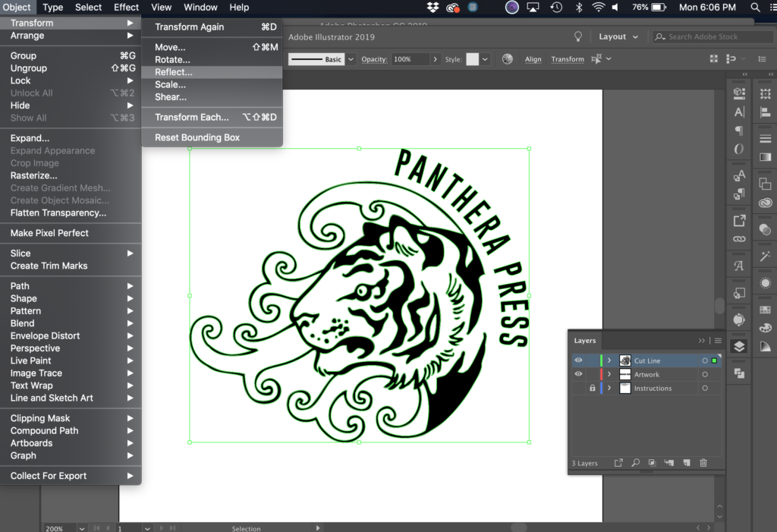Toggle lock column for Artwork layer
Viewport: 777px width, 532px height.
[x=592, y=374]
